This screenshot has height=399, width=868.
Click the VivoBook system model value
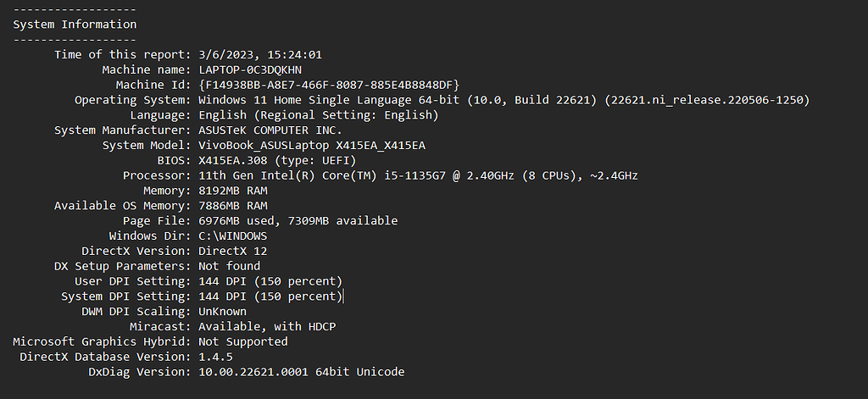(x=311, y=146)
